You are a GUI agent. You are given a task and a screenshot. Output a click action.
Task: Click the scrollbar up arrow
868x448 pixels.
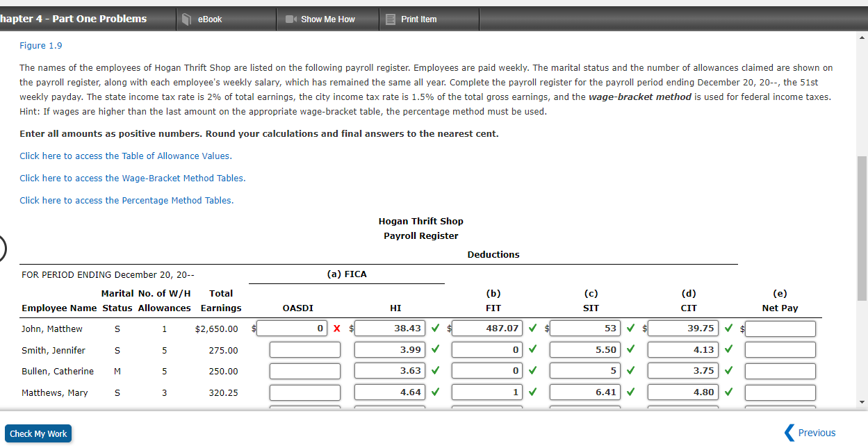pyautogui.click(x=862, y=37)
